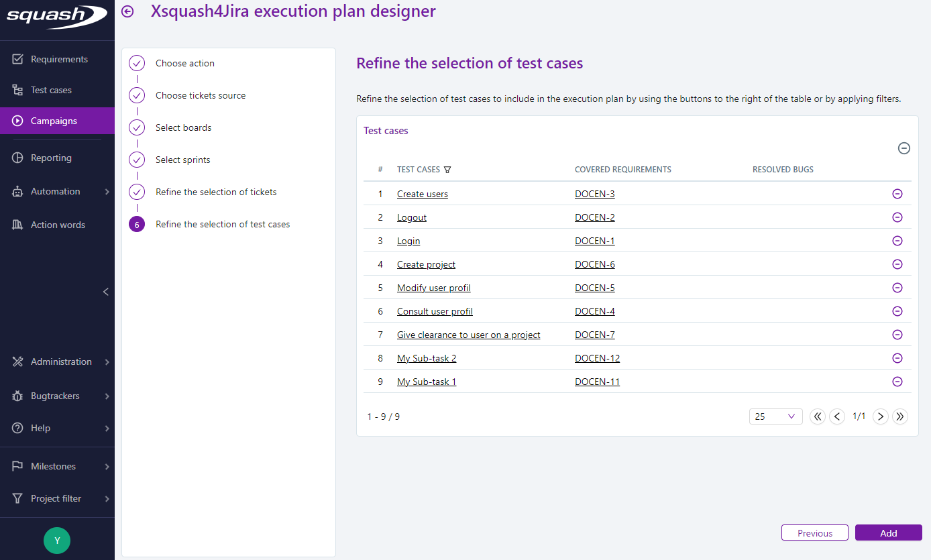931x560 pixels.
Task: Open the green Y user avatar
Action: coord(57,541)
